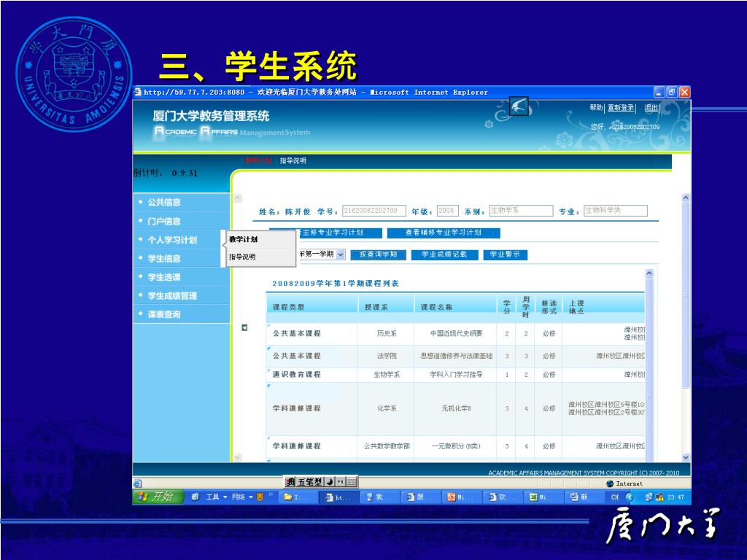The image size is (747, 560).
Task: Open the 学生选课 sidebar menu
Action: click(164, 276)
